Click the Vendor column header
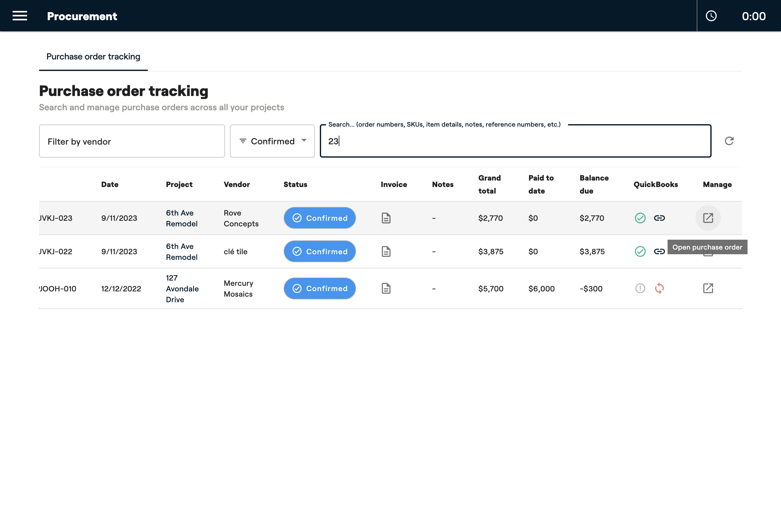The height and width of the screenshot is (532, 781). point(237,184)
